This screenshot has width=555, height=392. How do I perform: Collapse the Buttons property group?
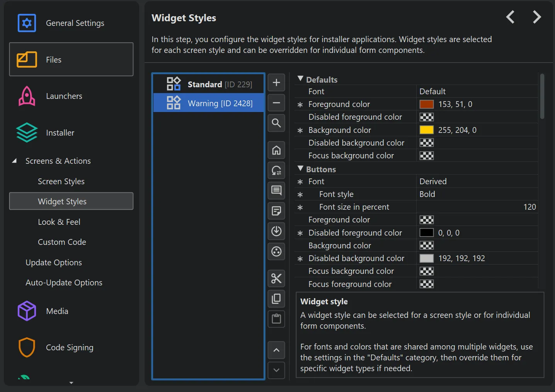300,169
